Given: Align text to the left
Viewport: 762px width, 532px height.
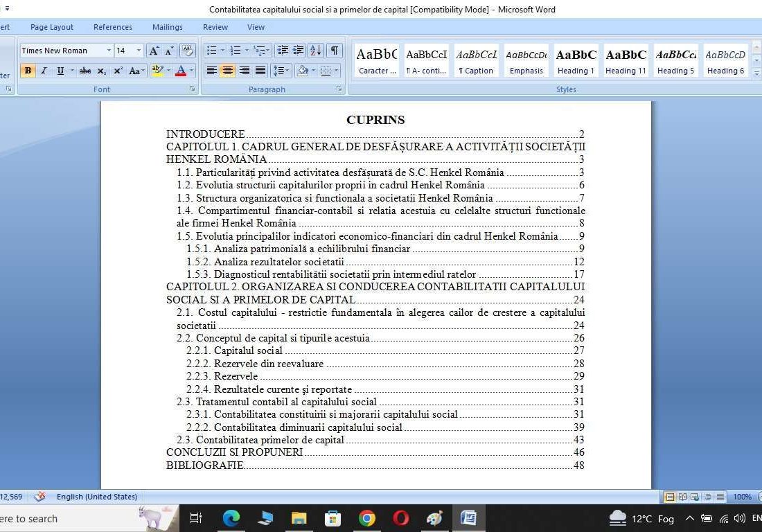Looking at the screenshot, I should (x=211, y=71).
